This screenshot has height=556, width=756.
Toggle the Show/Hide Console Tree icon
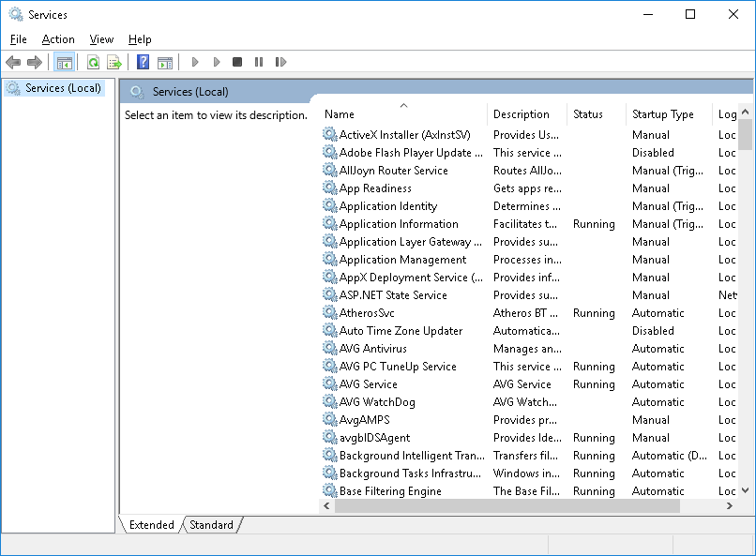click(x=63, y=62)
